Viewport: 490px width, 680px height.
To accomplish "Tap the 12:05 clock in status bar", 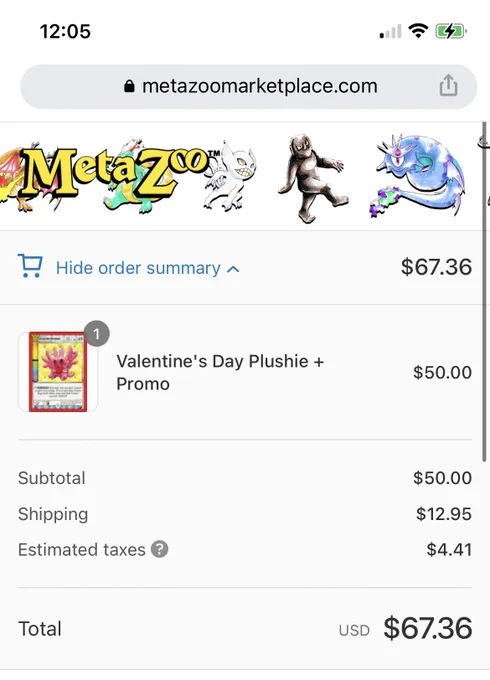I will (65, 31).
